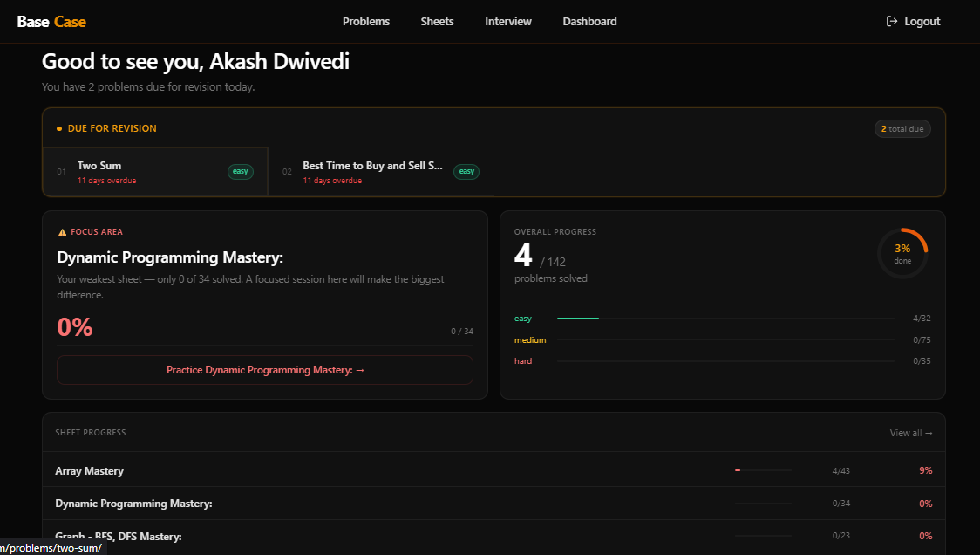Click the OVERALL PROGRESS label
The image size is (980, 555).
tap(555, 232)
